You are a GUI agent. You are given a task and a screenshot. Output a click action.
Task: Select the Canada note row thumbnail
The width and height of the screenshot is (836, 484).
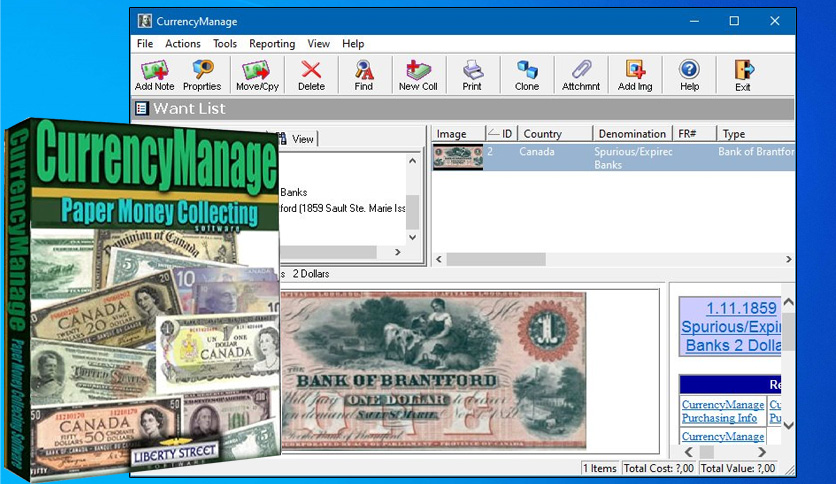[458, 157]
